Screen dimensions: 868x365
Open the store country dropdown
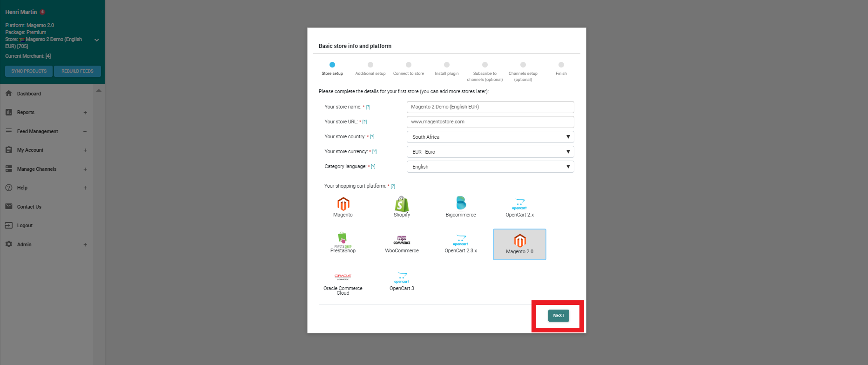tap(490, 137)
